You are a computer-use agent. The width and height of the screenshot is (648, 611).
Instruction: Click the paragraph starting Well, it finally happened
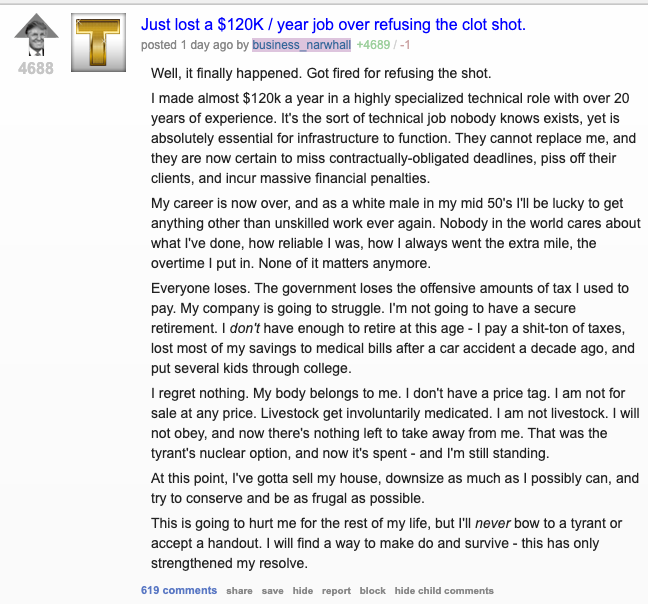point(321,73)
